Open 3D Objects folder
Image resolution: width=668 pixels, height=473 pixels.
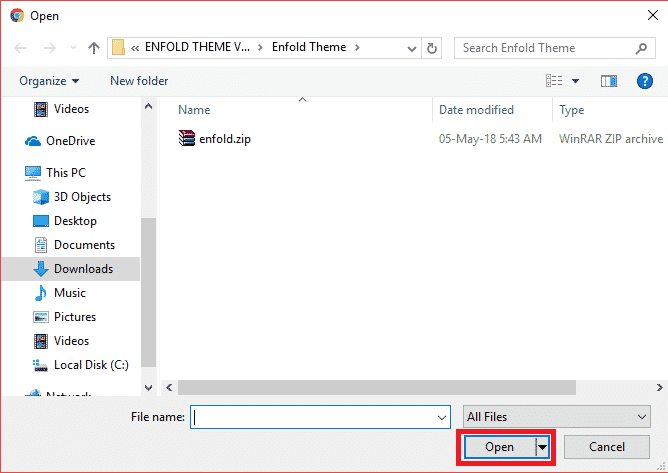(82, 197)
